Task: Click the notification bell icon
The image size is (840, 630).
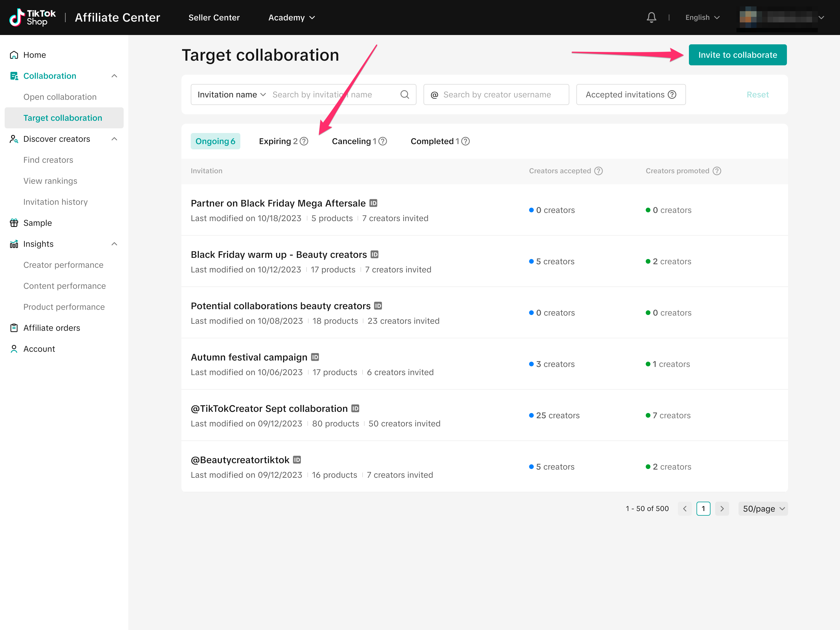Action: click(x=651, y=17)
